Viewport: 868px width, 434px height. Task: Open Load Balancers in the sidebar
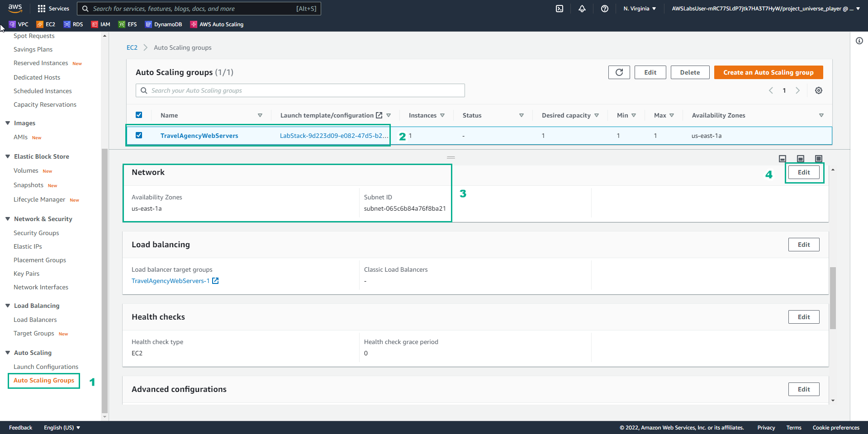35,320
